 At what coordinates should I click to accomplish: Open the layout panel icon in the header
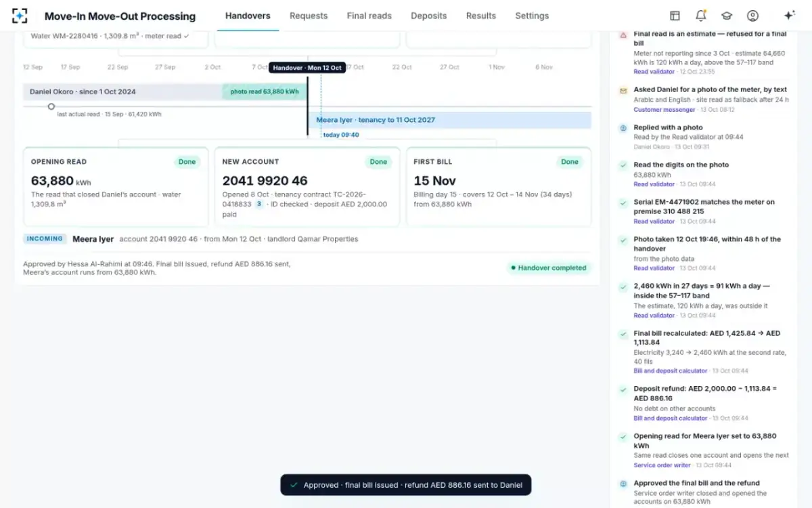[675, 16]
